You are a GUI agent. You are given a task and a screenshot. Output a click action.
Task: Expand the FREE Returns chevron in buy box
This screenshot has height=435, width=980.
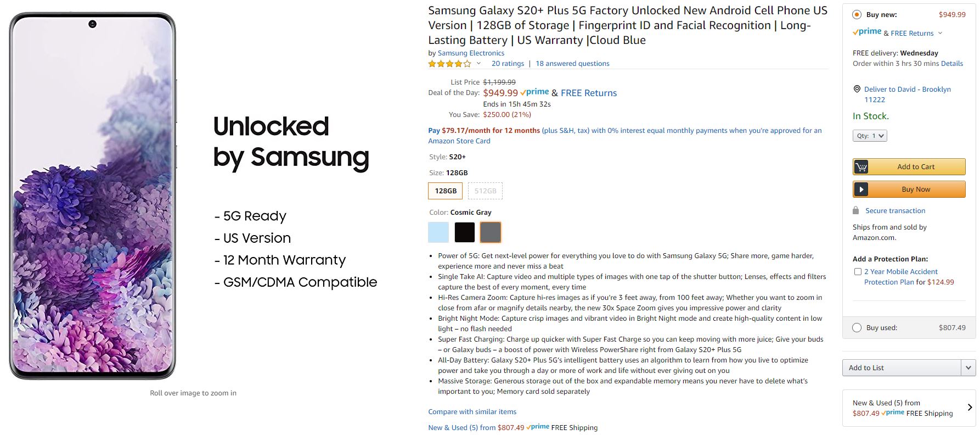click(940, 33)
